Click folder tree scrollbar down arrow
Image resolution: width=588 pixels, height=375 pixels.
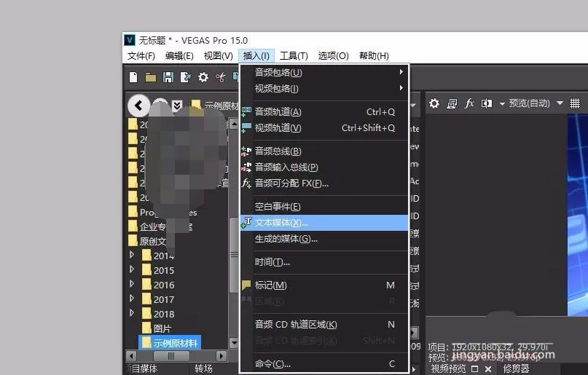[234, 342]
